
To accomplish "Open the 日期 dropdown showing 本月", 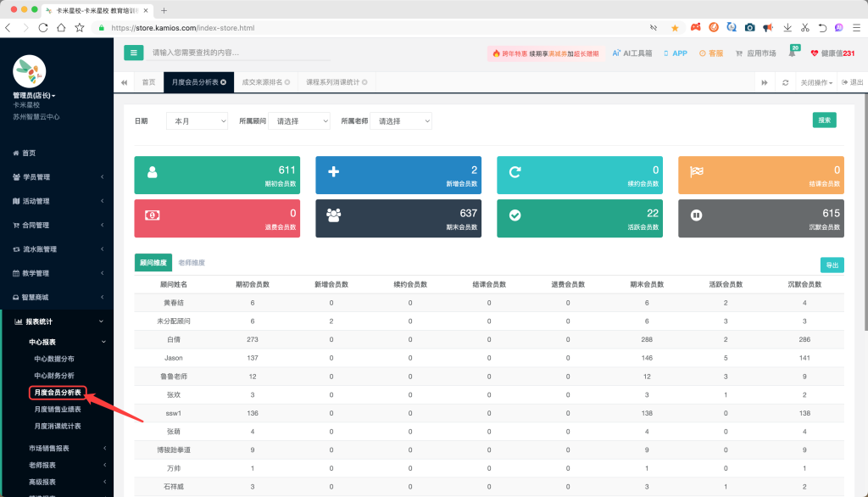I will [x=197, y=121].
